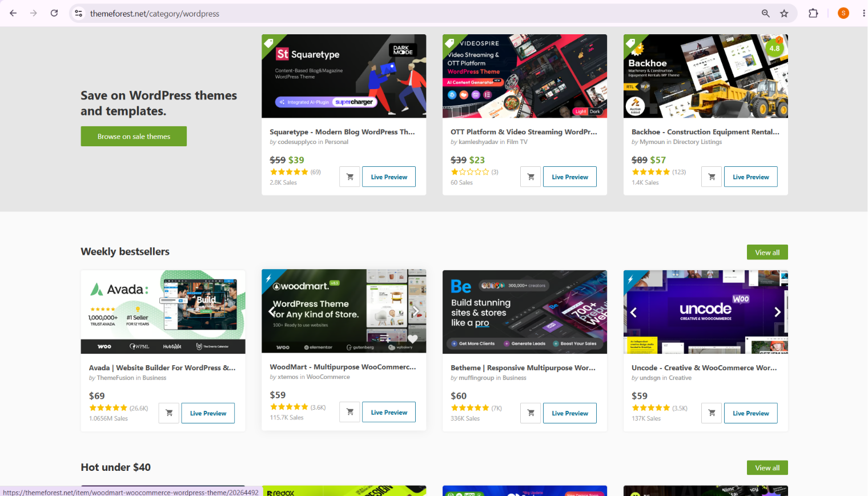The width and height of the screenshot is (868, 496).
Task: Open Squaretype - Modern Blog title link
Action: click(342, 131)
